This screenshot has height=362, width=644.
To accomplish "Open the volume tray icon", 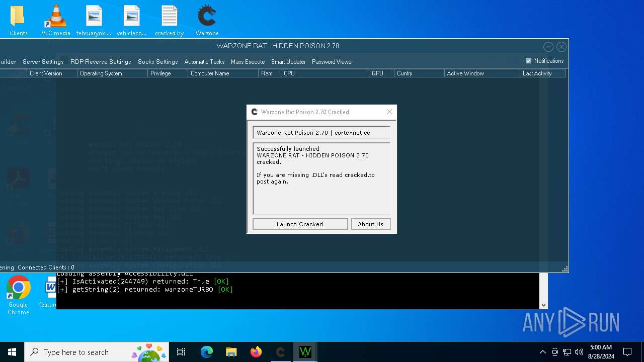I will tap(579, 352).
